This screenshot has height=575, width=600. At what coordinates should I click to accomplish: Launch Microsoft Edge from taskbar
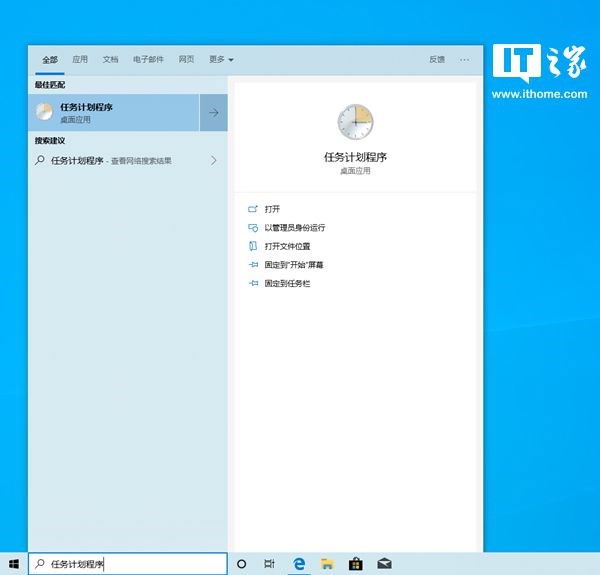(x=299, y=564)
